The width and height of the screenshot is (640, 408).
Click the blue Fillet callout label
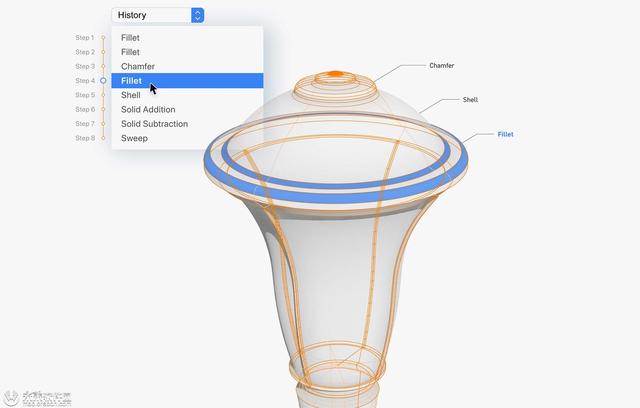[505, 134]
